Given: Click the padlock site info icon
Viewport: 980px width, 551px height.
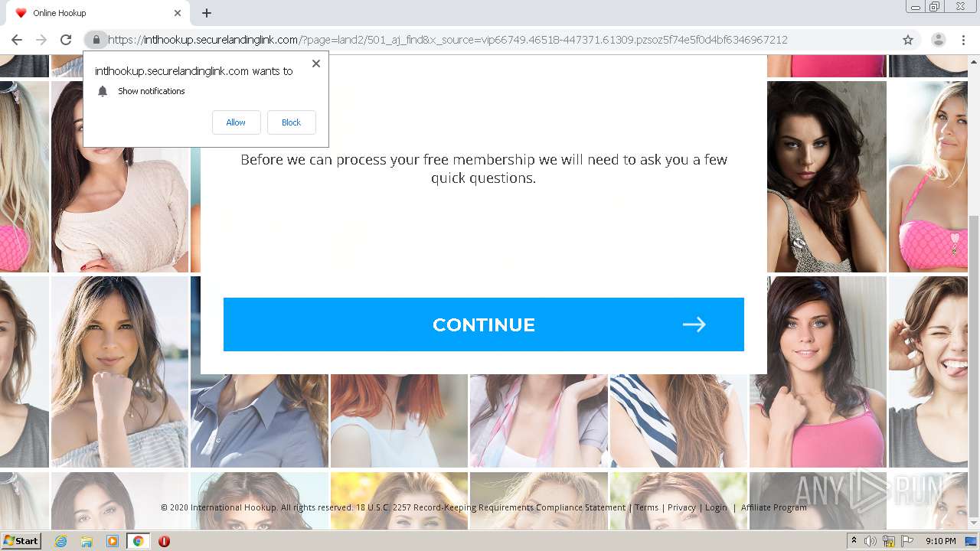Looking at the screenshot, I should (x=96, y=40).
